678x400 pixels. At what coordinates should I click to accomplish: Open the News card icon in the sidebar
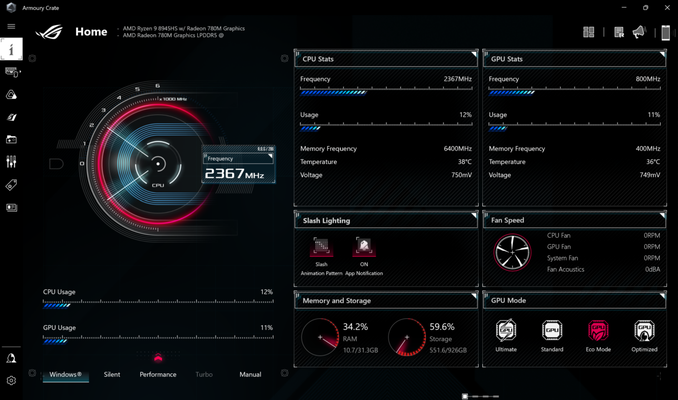pos(11,208)
